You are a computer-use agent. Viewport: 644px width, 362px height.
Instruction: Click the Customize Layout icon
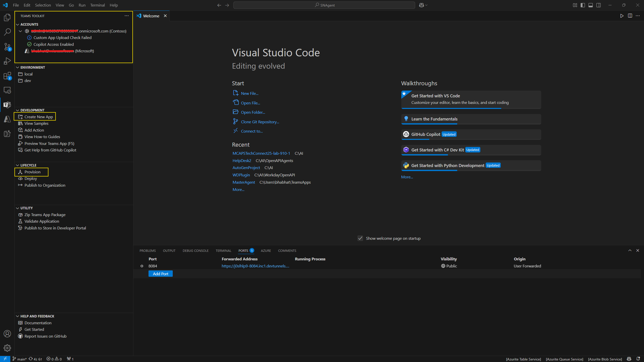click(x=575, y=5)
